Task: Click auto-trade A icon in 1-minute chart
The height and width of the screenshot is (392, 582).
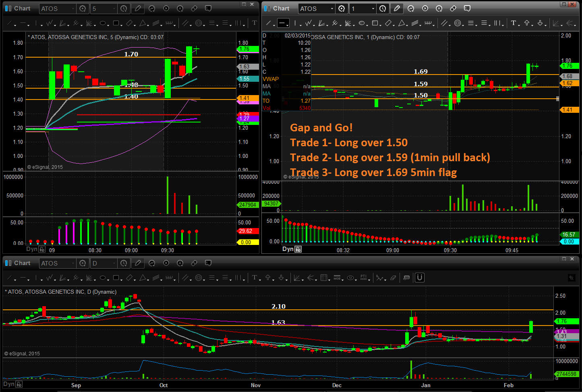Action: [439, 8]
